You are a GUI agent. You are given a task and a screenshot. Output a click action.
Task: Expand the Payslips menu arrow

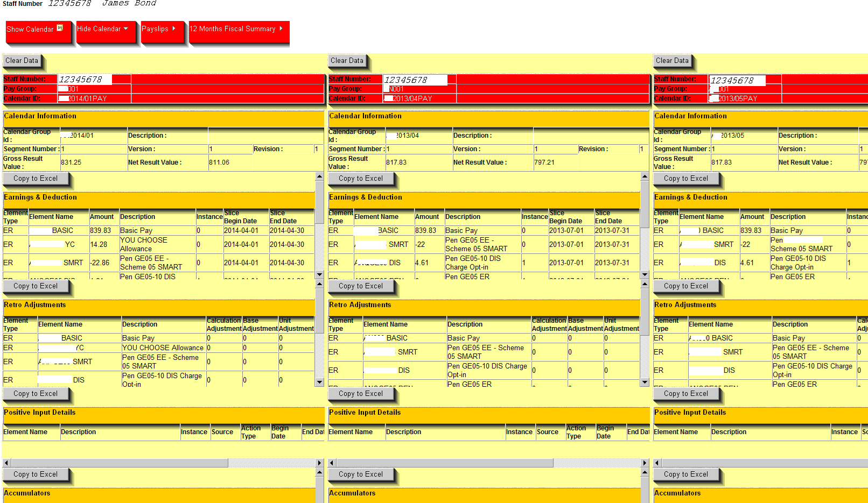tap(173, 29)
